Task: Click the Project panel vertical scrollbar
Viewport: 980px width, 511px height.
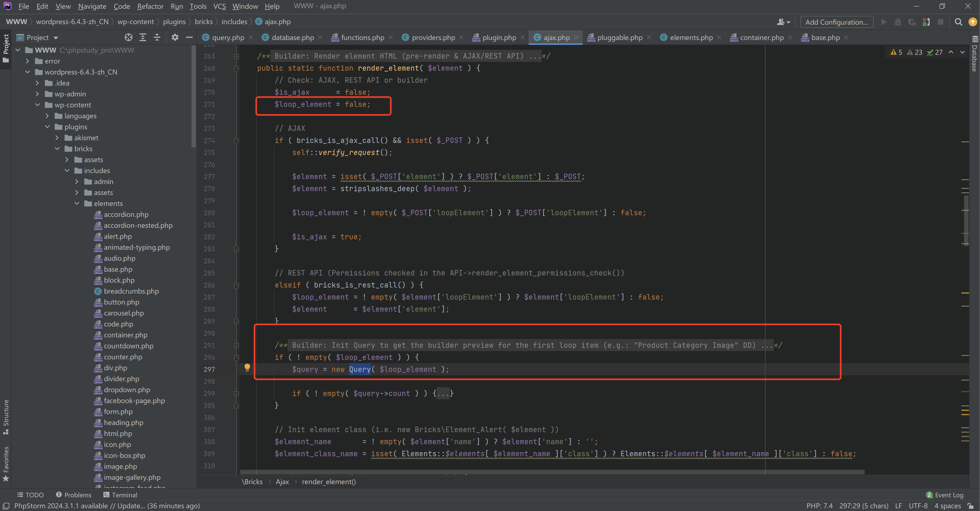Action: click(x=194, y=96)
